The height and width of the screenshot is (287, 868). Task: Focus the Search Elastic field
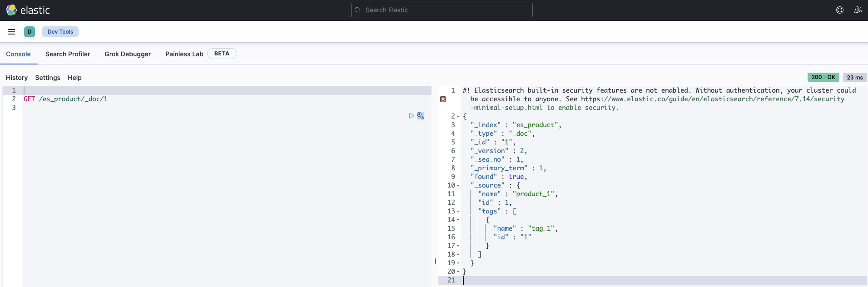click(442, 10)
